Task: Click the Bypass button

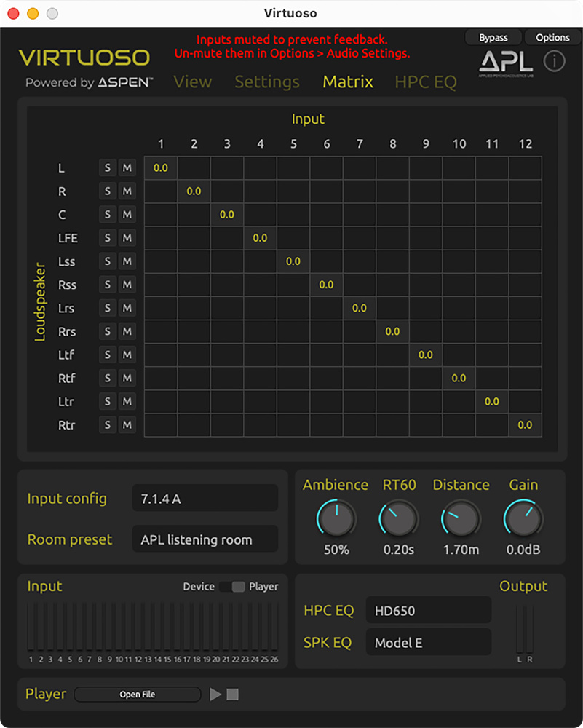Action: (493, 38)
